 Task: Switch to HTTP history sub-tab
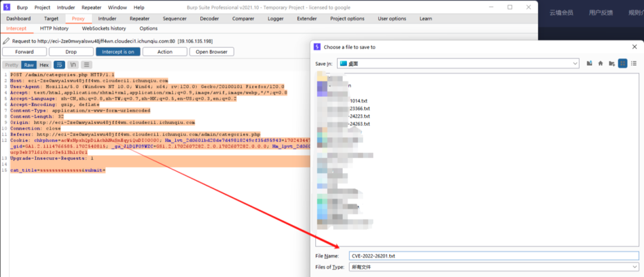[54, 28]
